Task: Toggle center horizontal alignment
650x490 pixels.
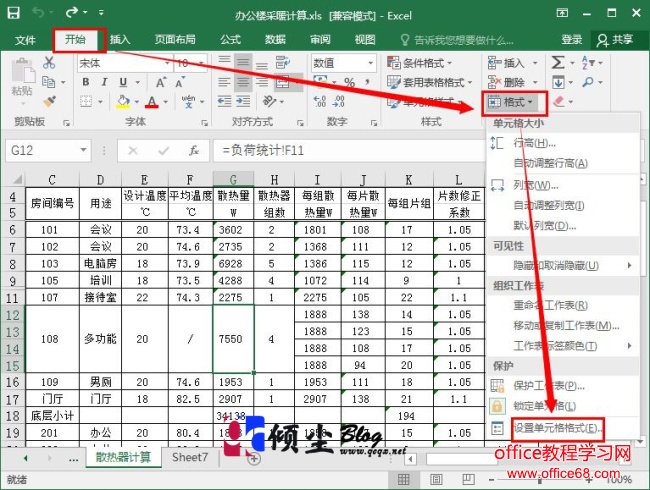Action: point(243,82)
